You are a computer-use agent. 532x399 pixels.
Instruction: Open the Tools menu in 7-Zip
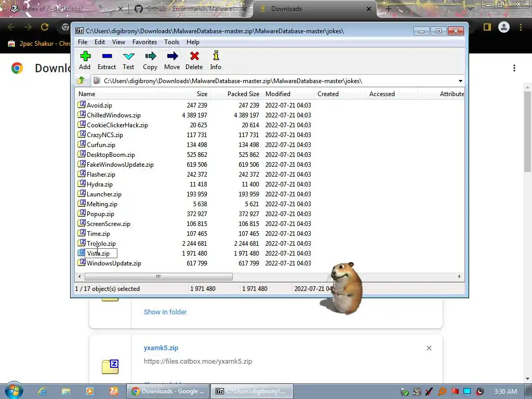(171, 42)
